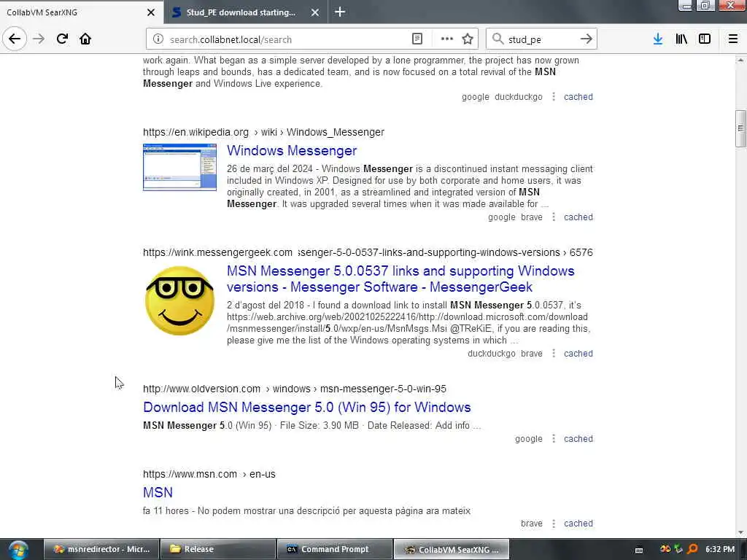Click the www.oldversion.com result URL
The width and height of the screenshot is (747, 560).
(x=295, y=389)
